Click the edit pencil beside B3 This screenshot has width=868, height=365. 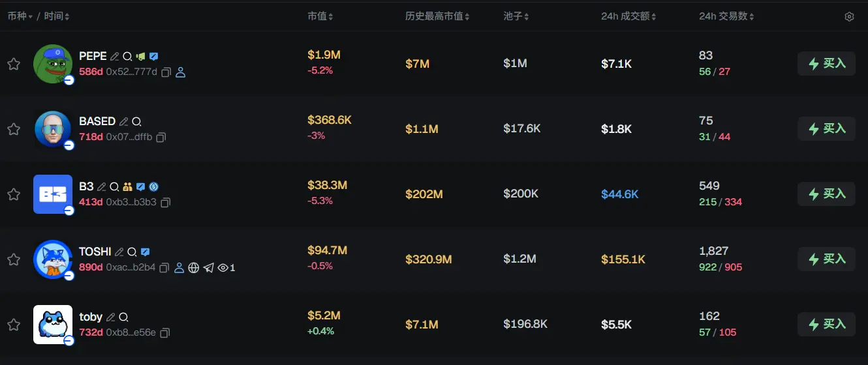[102, 187]
